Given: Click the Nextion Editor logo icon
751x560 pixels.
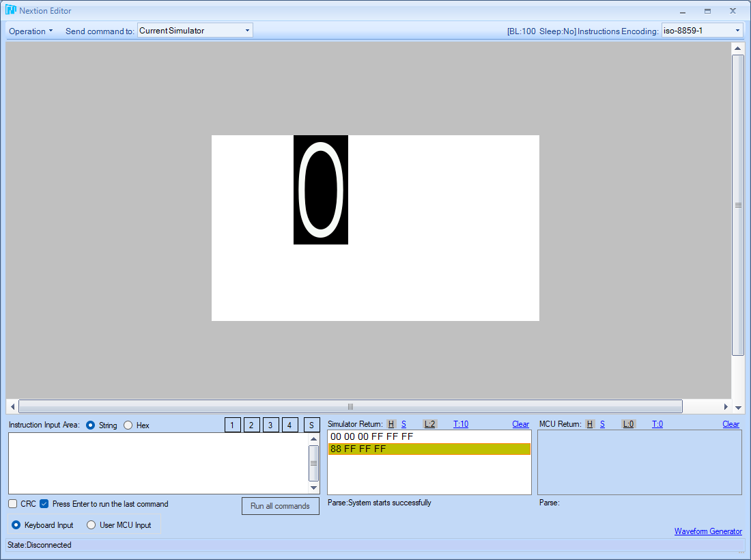Looking at the screenshot, I should pyautogui.click(x=10, y=10).
